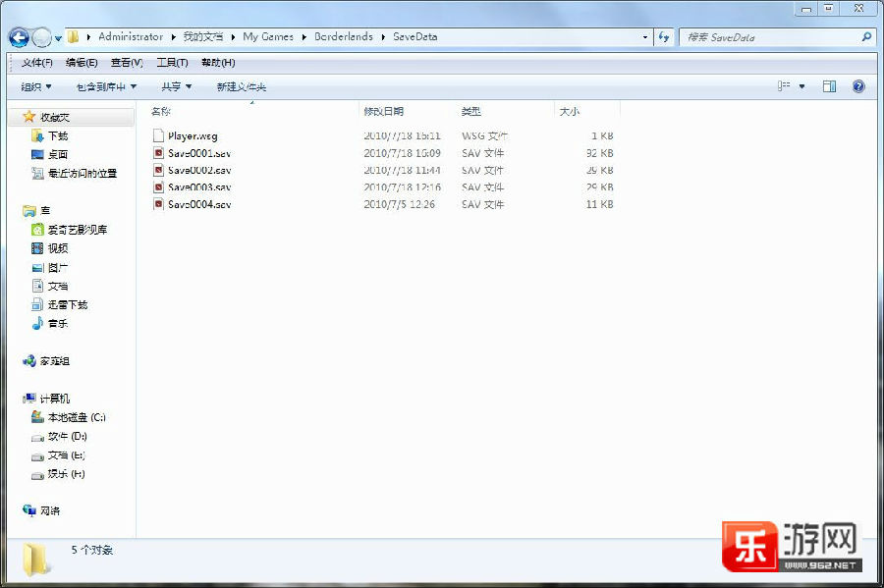Click the 计算机 computer icon
Image resolution: width=884 pixels, height=588 pixels.
tap(29, 399)
